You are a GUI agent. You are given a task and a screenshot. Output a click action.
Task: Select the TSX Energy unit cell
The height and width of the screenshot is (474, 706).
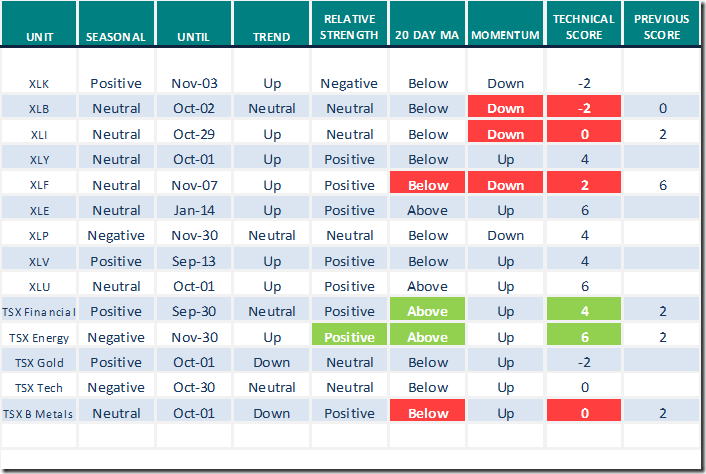coord(40,337)
